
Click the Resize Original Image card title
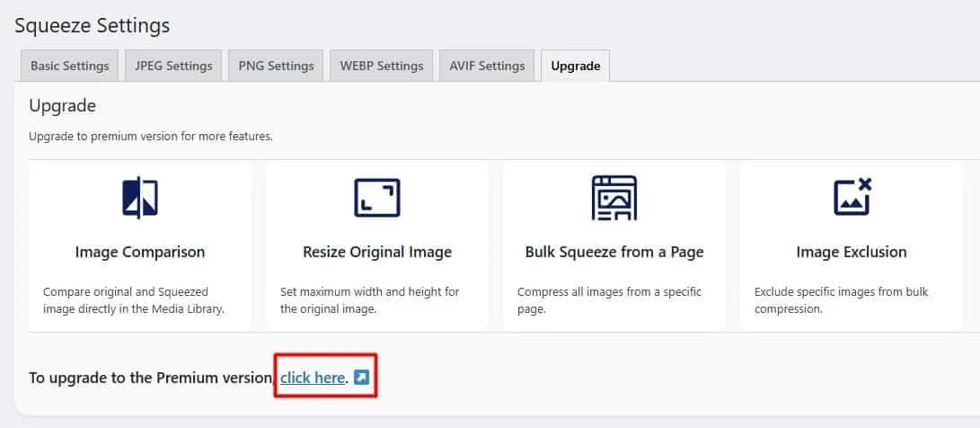(377, 252)
